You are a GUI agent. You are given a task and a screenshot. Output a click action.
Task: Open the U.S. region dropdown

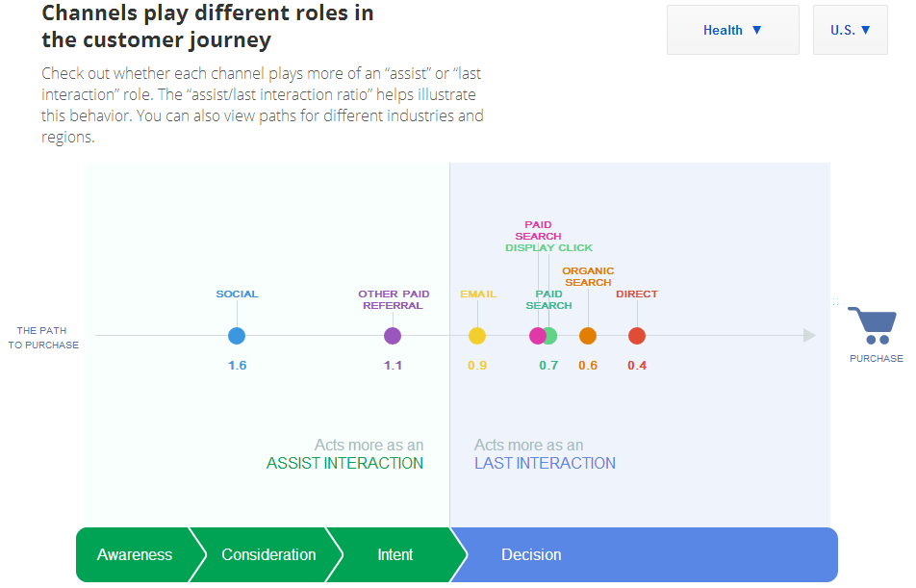pyautogui.click(x=850, y=30)
